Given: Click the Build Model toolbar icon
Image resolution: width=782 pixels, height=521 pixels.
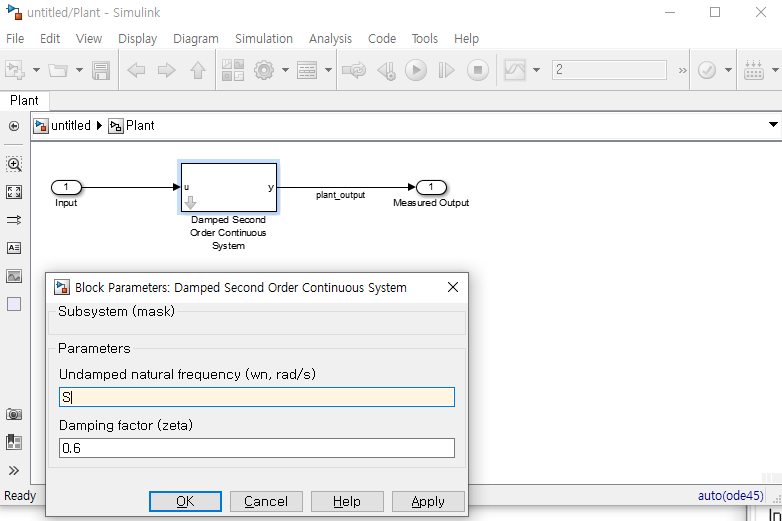Looking at the screenshot, I should [x=754, y=70].
